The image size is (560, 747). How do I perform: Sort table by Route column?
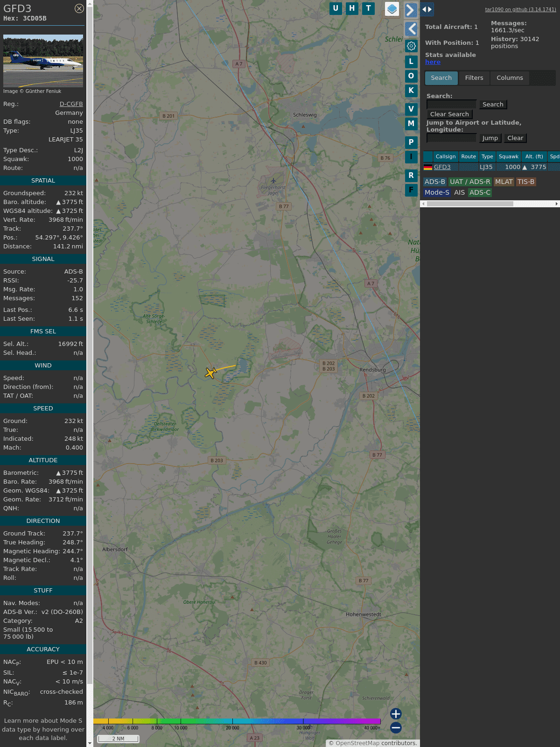pos(469,157)
